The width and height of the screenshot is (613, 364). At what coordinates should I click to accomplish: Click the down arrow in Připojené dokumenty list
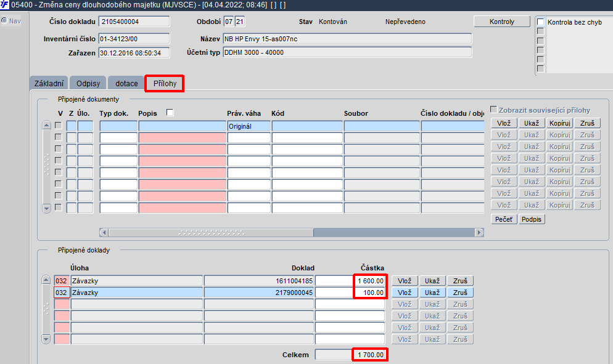46,209
